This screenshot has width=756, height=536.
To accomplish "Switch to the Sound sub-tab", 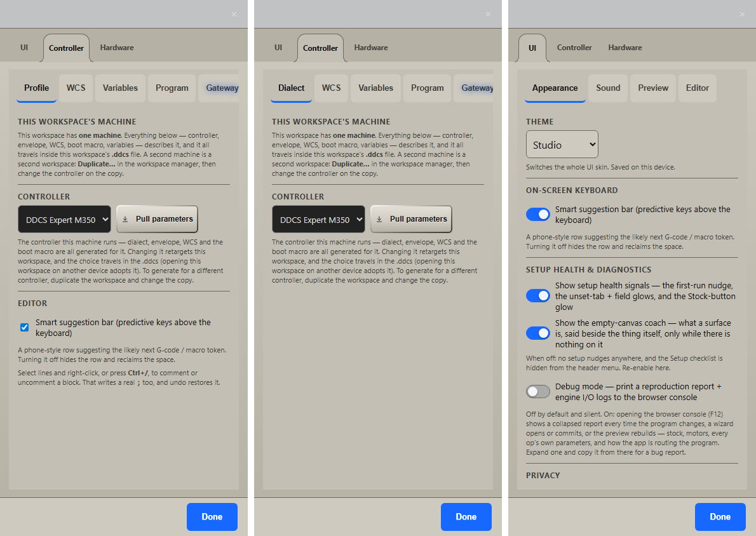I will click(x=608, y=88).
